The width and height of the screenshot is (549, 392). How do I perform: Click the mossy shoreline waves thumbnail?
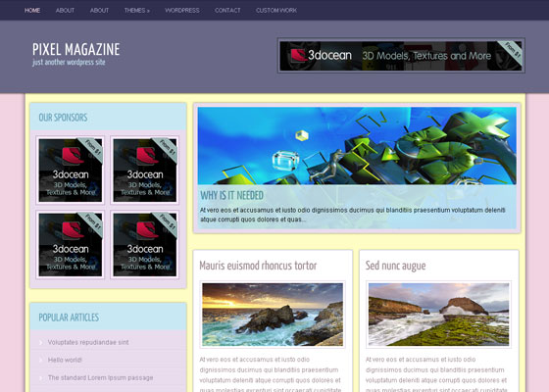tap(439, 315)
